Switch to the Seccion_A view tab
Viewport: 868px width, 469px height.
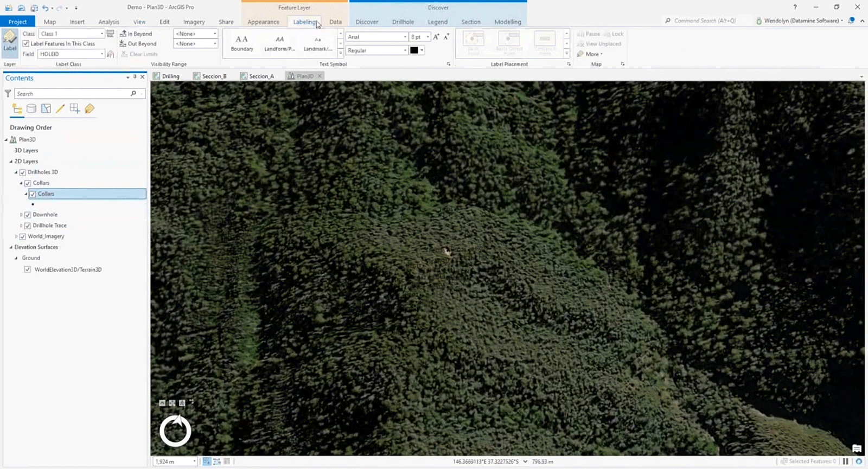tap(257, 76)
